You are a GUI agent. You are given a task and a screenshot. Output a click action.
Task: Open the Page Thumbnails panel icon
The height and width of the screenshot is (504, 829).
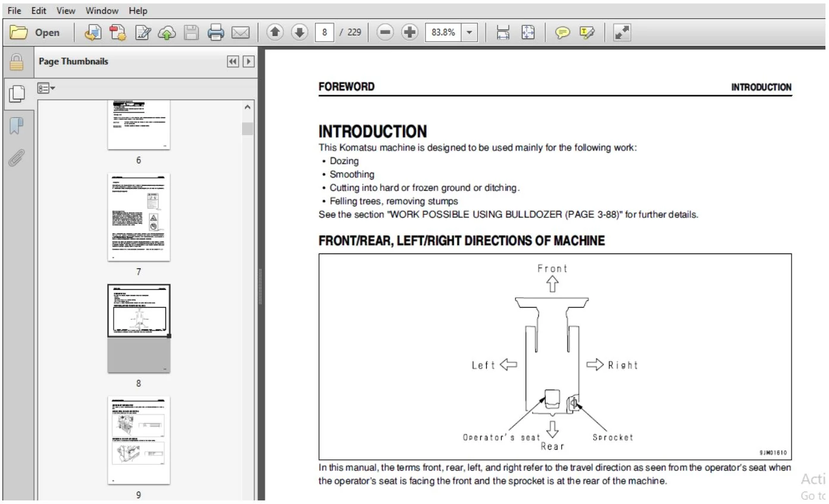coord(17,94)
